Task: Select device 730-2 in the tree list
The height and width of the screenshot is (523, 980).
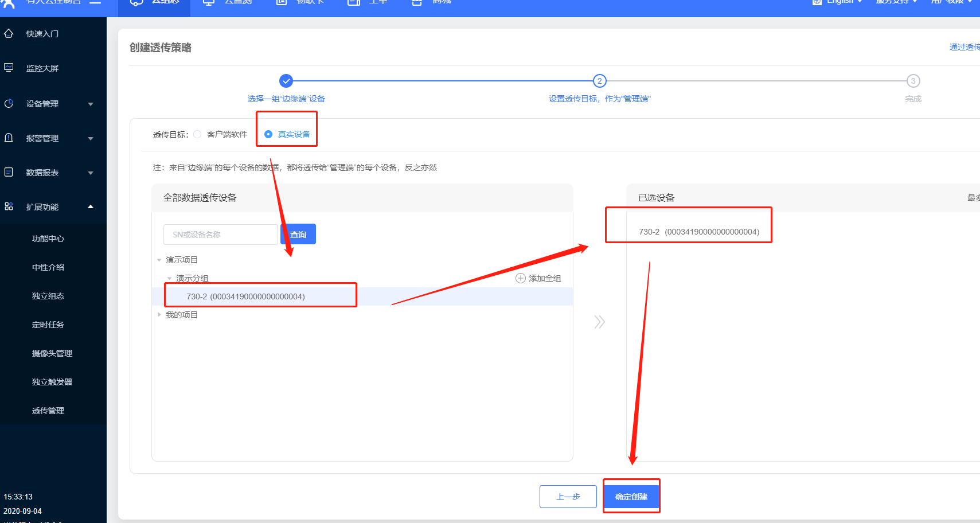Action: (x=245, y=296)
